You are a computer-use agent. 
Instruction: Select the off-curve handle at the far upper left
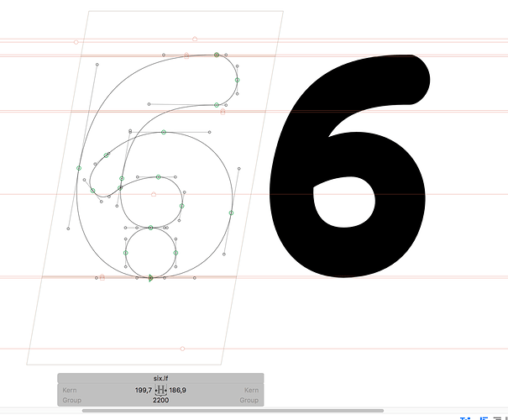(97, 64)
